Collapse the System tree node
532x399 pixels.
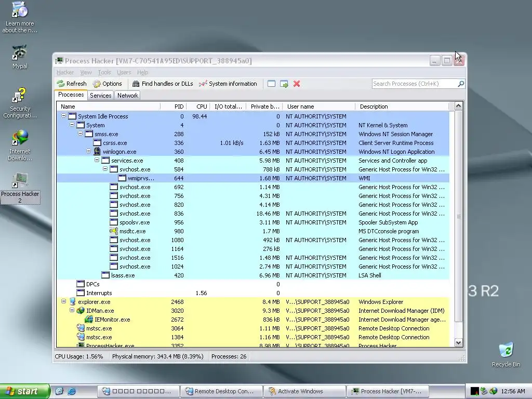pyautogui.click(x=72, y=125)
